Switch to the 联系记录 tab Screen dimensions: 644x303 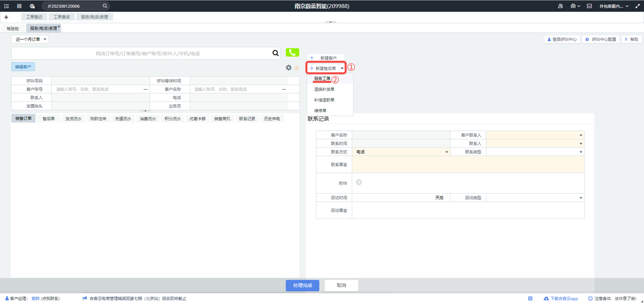247,119
